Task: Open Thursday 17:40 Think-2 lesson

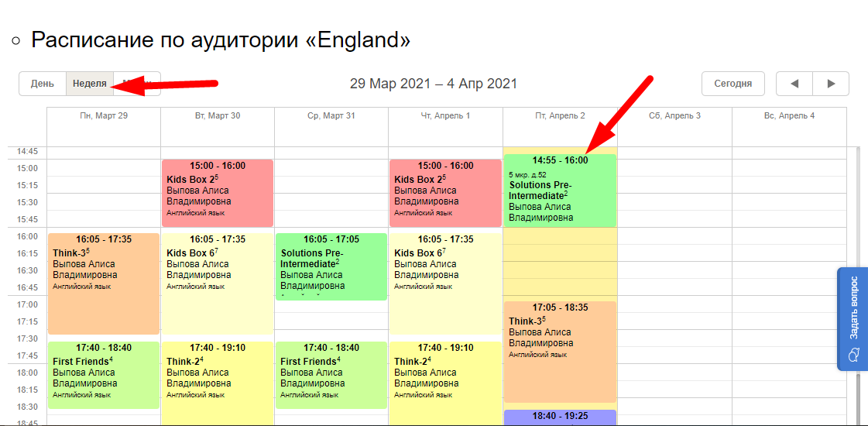Action: (x=445, y=383)
